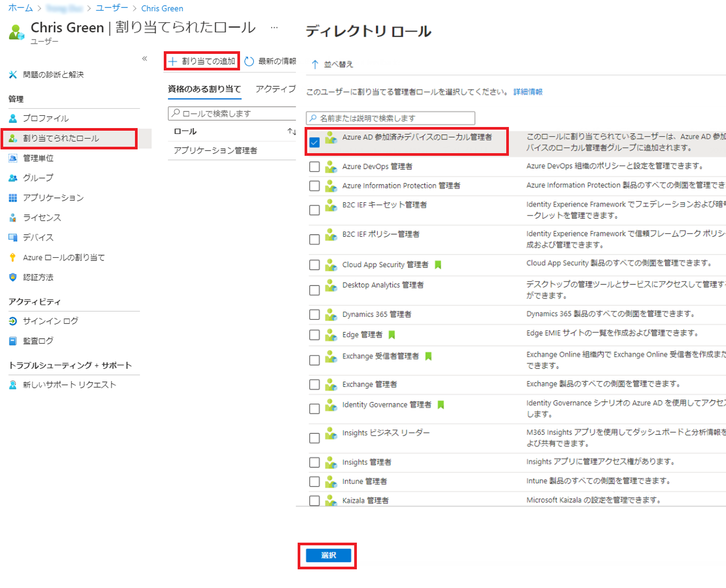Click green bookmark next to Exchange 受信者管理者
Screen dimensions: 726x588
point(428,356)
